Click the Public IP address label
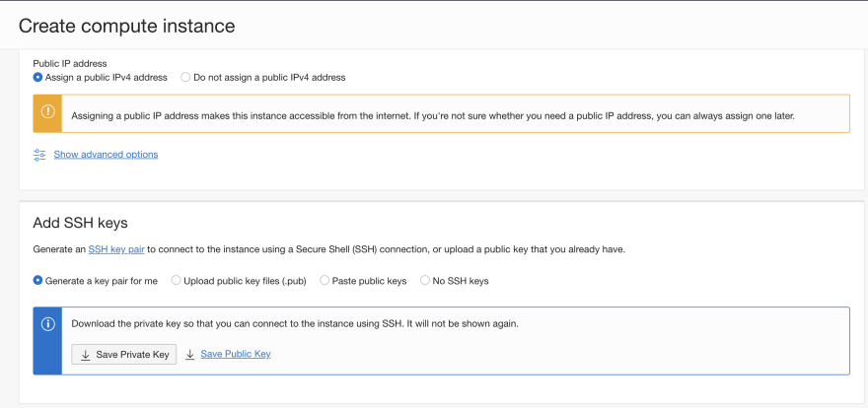The image size is (868, 408). click(x=70, y=64)
